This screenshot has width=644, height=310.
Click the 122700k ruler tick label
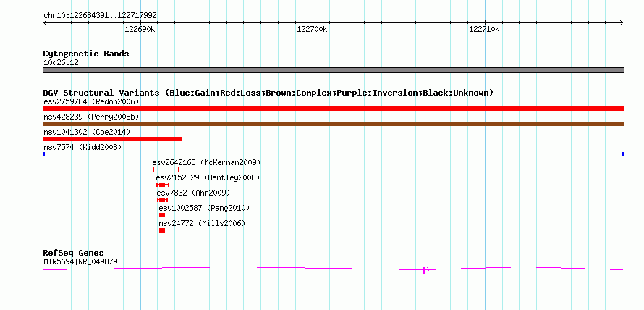312,29
